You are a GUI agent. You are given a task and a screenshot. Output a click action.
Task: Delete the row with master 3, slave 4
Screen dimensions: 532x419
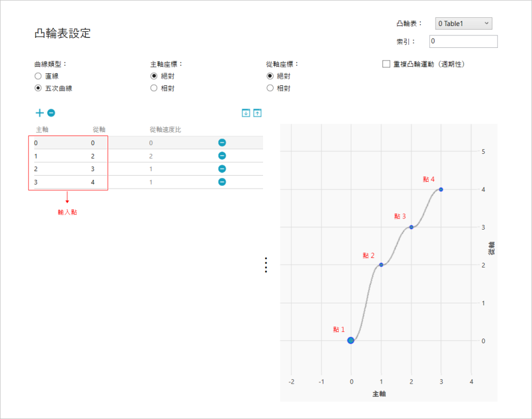coord(222,182)
